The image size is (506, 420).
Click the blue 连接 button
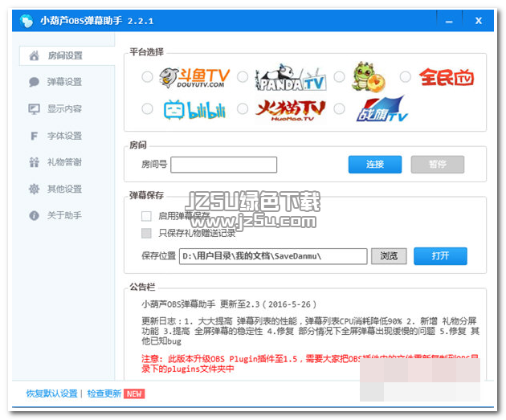pyautogui.click(x=375, y=165)
